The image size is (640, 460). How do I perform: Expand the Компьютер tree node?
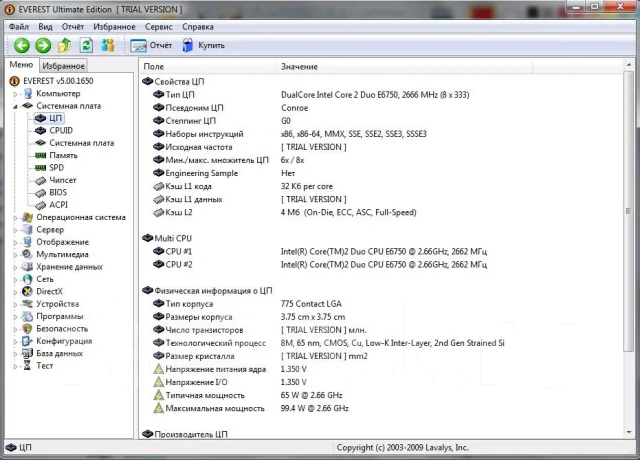point(15,94)
